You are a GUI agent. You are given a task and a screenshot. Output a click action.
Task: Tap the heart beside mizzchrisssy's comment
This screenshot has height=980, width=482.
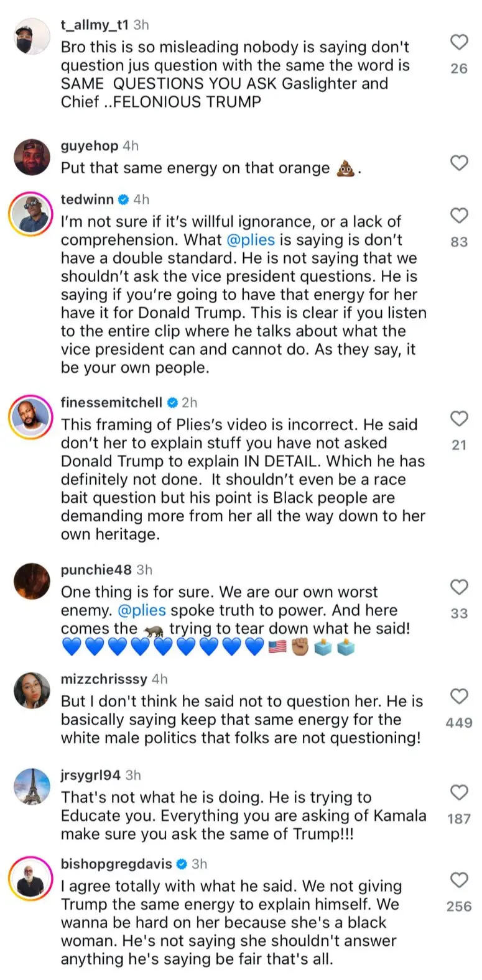click(458, 696)
